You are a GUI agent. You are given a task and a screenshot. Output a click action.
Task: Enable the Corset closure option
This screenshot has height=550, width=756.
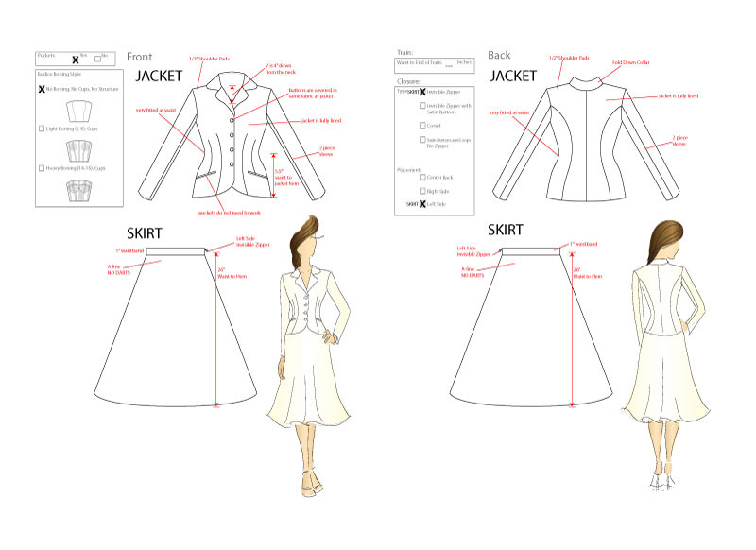click(421, 125)
